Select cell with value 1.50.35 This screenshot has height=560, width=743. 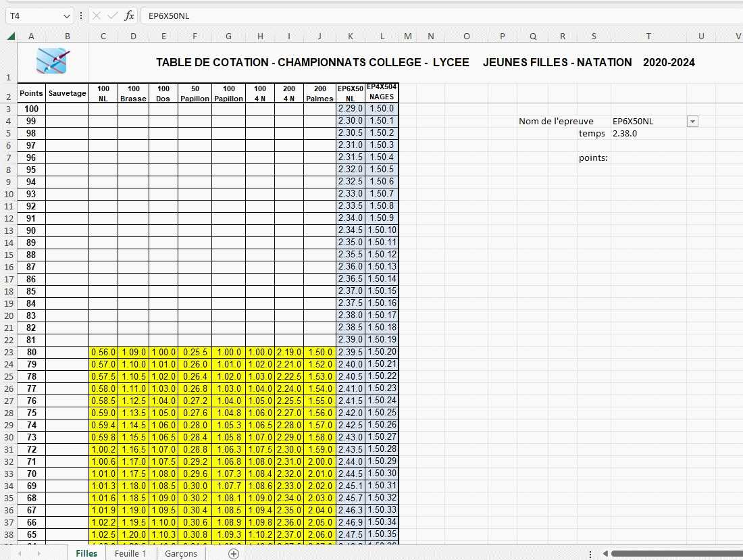pyautogui.click(x=382, y=534)
